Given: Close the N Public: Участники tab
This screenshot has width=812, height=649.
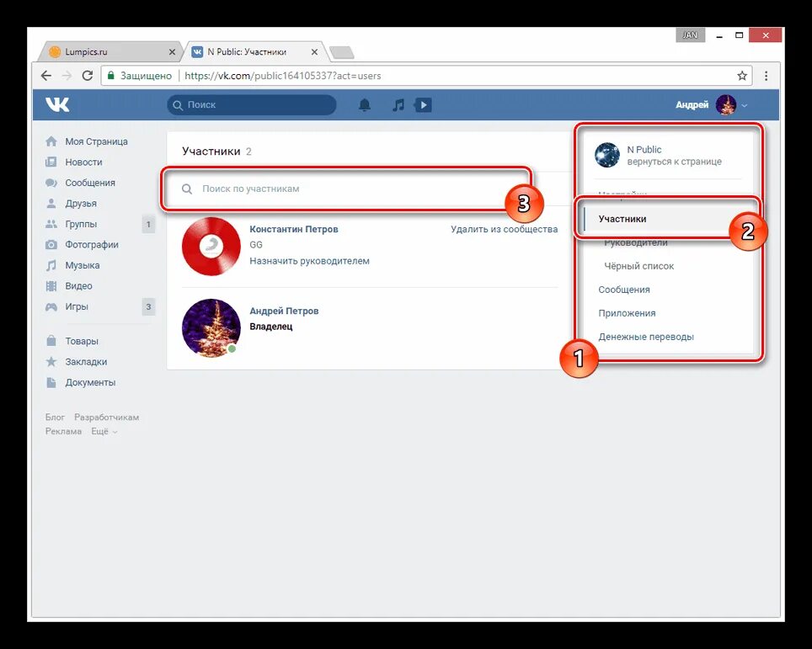Looking at the screenshot, I should point(314,52).
